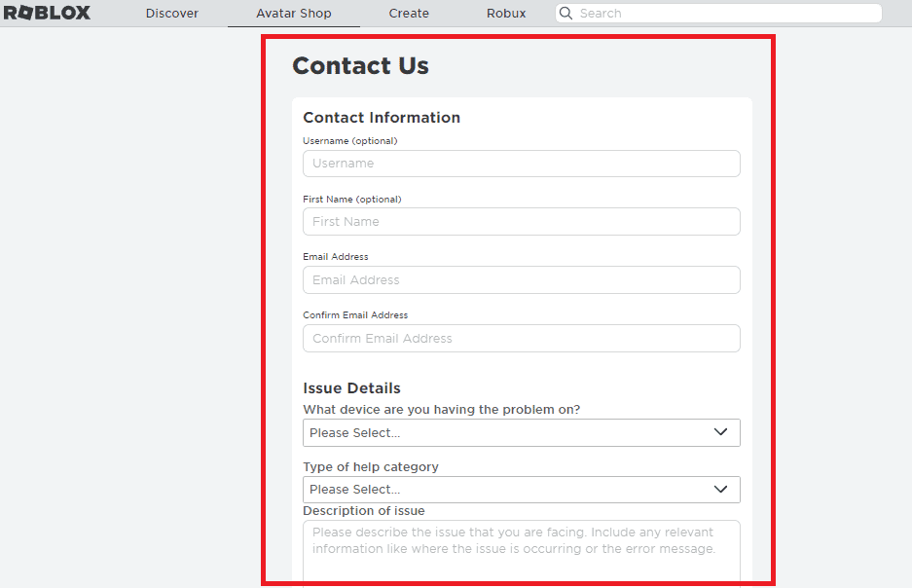Focus the top Search box
Screen dimensions: 912x588
(725, 14)
